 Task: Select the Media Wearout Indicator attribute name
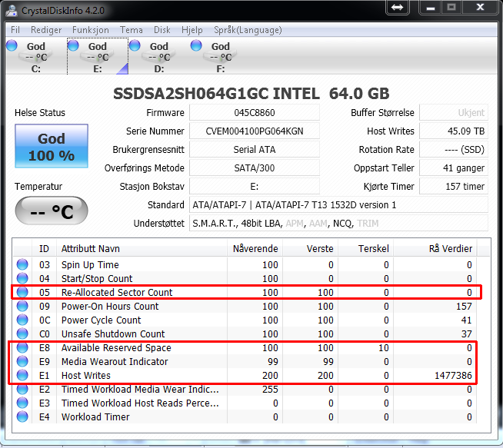[x=115, y=361]
